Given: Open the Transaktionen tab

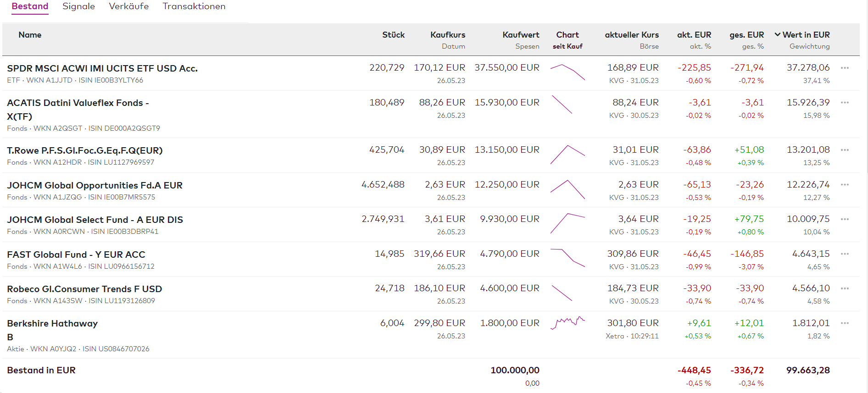Looking at the screenshot, I should (x=194, y=6).
